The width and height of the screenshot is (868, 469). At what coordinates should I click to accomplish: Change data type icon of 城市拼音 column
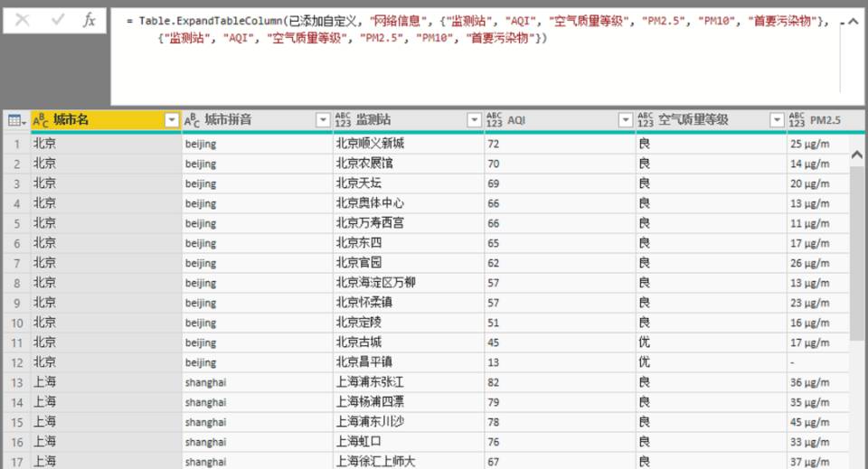[192, 120]
